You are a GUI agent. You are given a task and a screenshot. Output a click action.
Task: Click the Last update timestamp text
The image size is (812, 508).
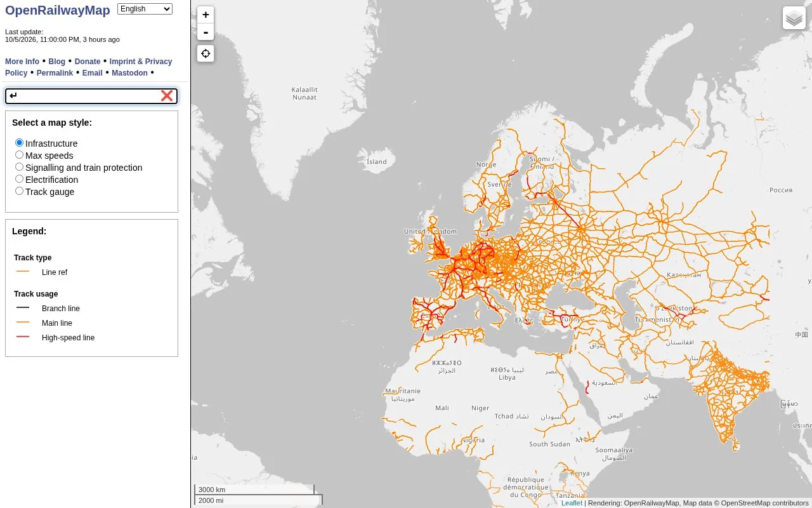pyautogui.click(x=62, y=39)
